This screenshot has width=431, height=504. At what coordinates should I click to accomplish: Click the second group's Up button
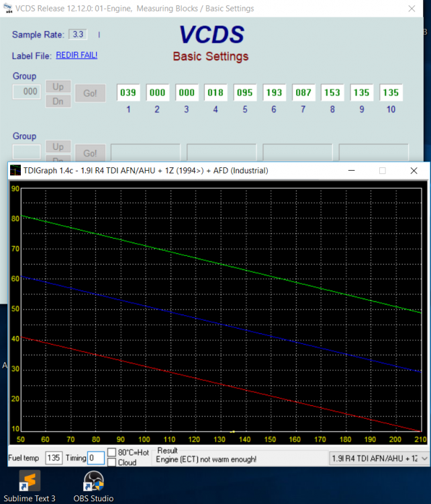(x=58, y=147)
